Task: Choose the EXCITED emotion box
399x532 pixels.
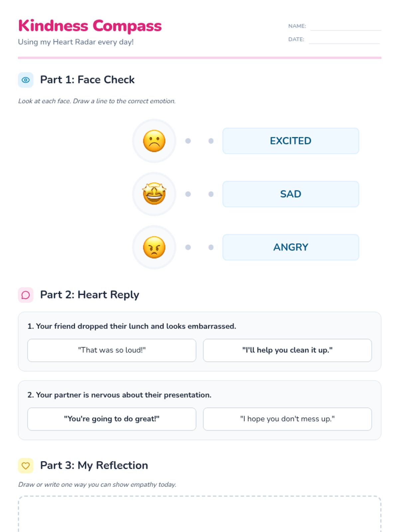Action: tap(291, 141)
